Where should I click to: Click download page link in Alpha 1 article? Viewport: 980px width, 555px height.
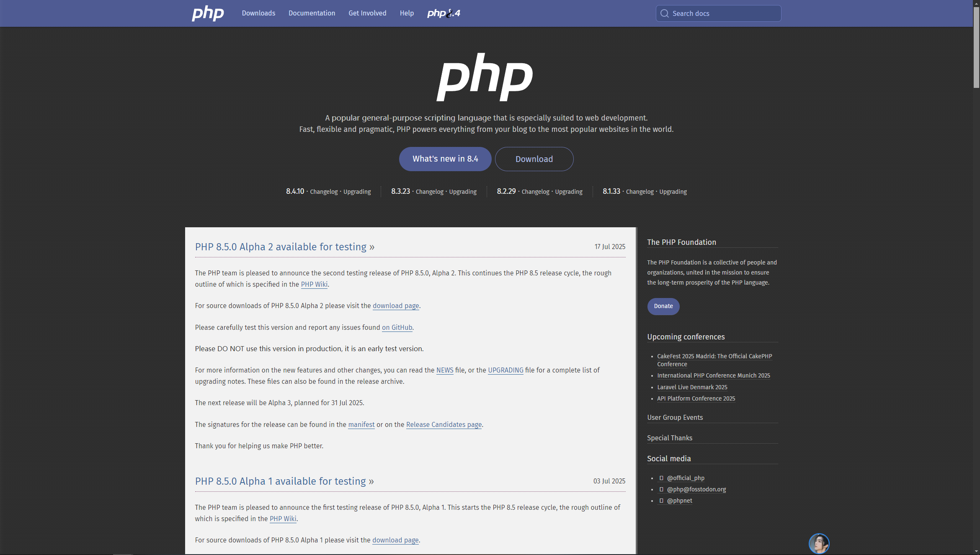coord(395,540)
